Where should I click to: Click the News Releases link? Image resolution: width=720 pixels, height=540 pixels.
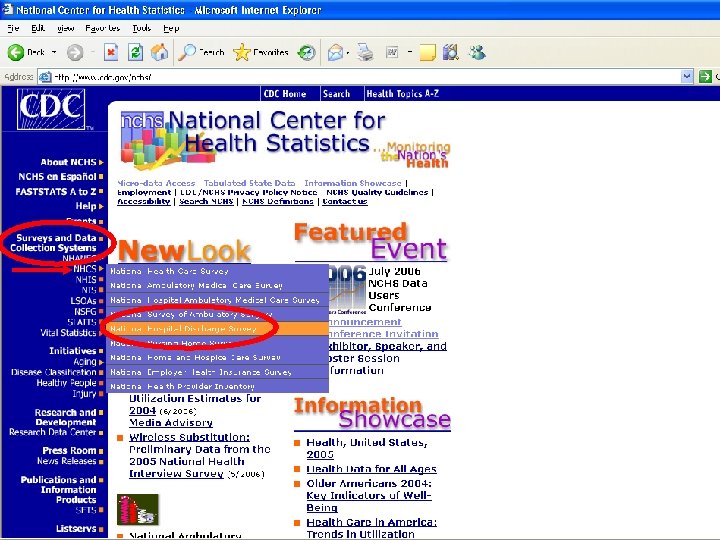[67, 461]
